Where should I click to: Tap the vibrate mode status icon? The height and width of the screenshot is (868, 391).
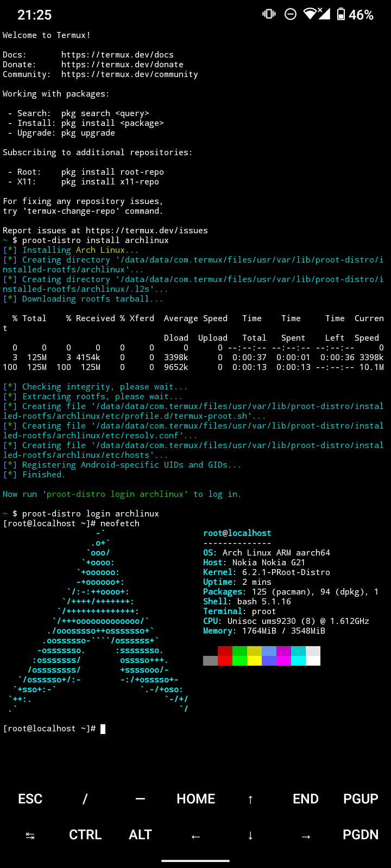269,14
